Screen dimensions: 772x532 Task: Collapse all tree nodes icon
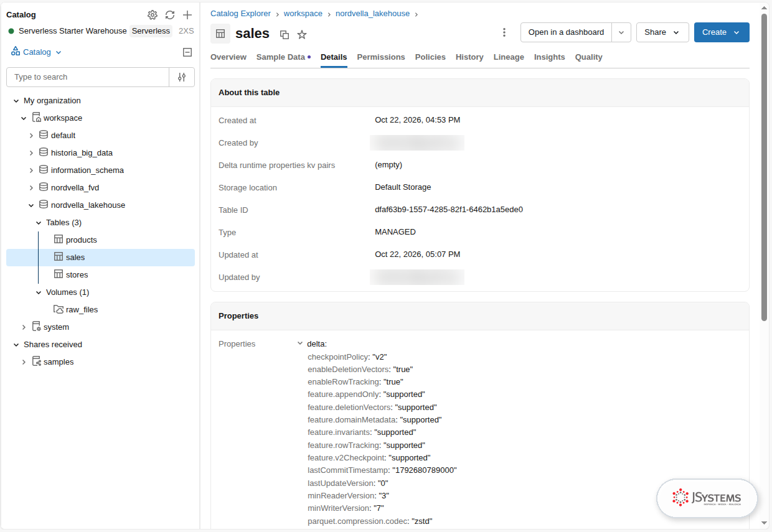coord(187,52)
